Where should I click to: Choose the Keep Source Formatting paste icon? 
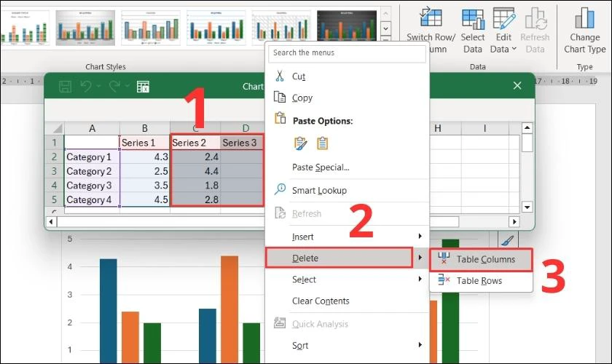[300, 143]
